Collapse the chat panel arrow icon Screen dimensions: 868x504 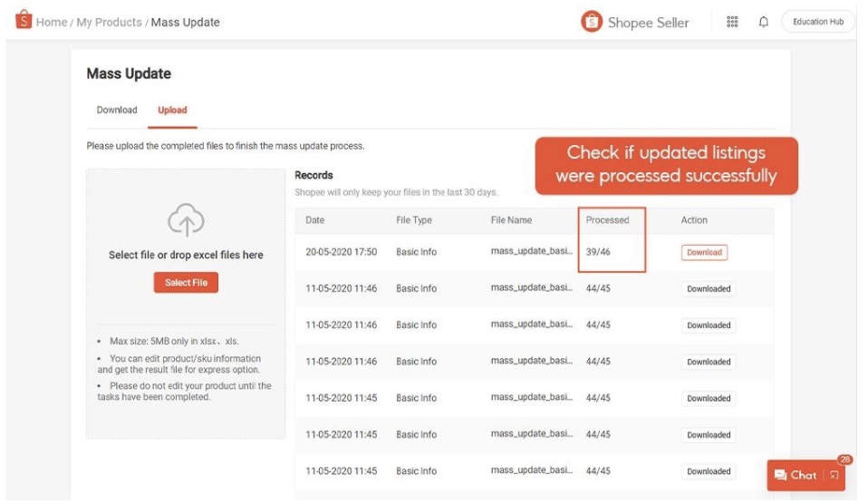tap(834, 475)
